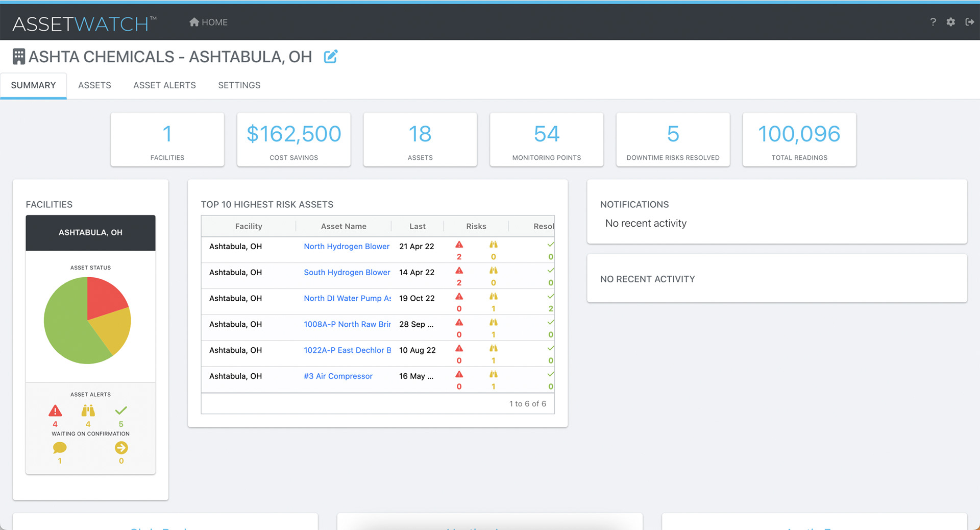Click '10 Aug 22' date cell
This screenshot has width=980, height=530.
418,351
